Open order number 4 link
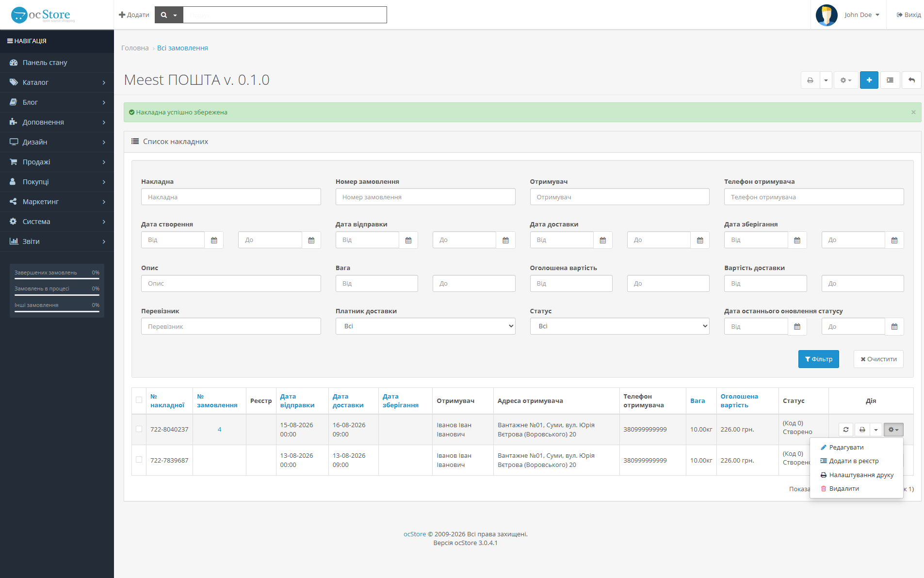This screenshot has height=578, width=924. pos(220,430)
